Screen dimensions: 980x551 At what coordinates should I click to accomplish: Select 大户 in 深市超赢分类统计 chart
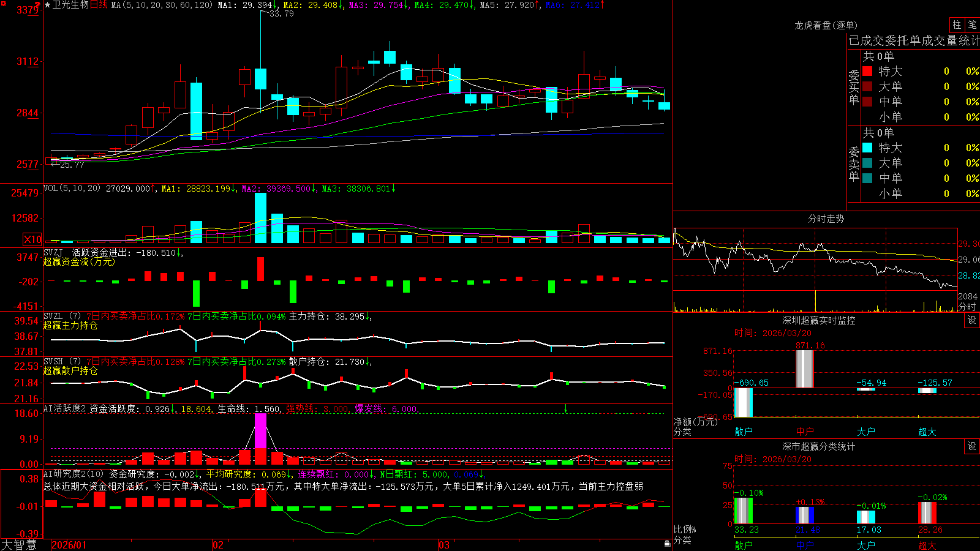click(x=866, y=545)
